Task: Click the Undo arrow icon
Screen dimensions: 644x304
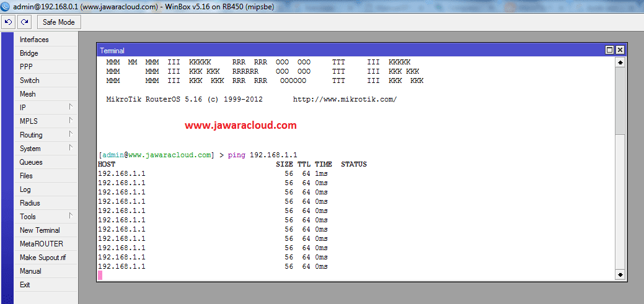Action: point(8,22)
